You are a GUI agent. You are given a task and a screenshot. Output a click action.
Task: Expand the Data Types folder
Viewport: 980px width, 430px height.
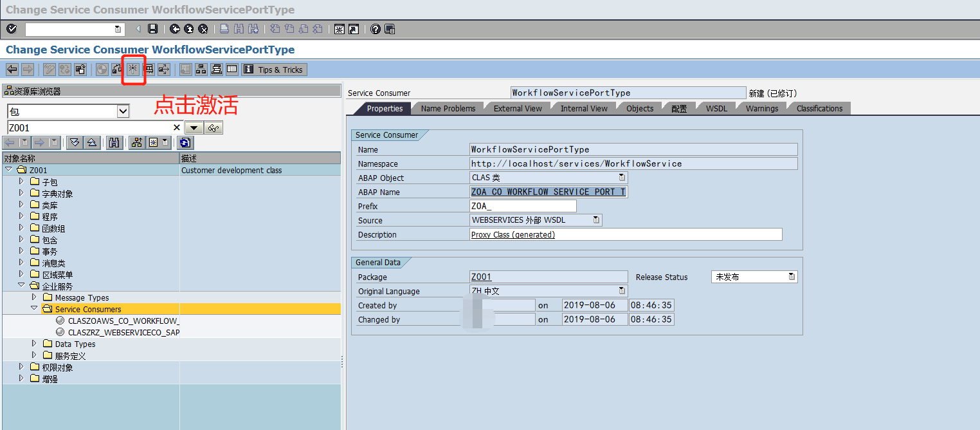[34, 344]
